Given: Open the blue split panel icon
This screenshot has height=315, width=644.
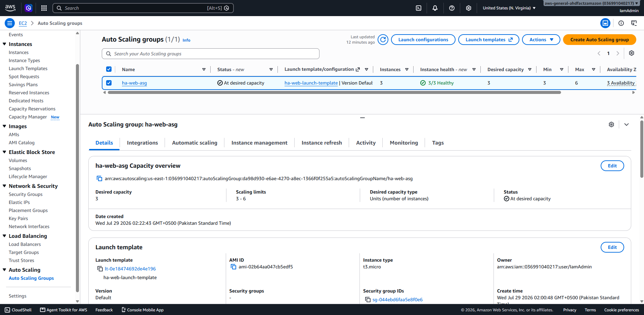Looking at the screenshot, I should tap(605, 23).
